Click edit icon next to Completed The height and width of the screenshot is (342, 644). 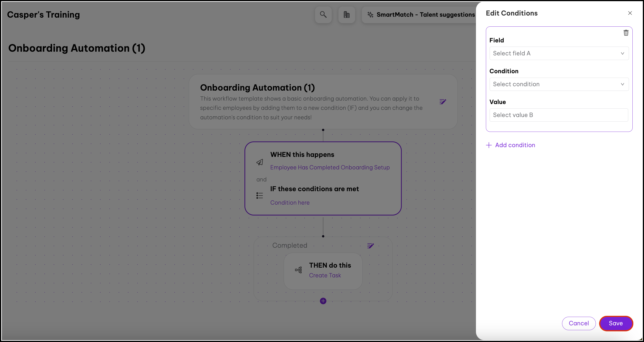click(370, 246)
